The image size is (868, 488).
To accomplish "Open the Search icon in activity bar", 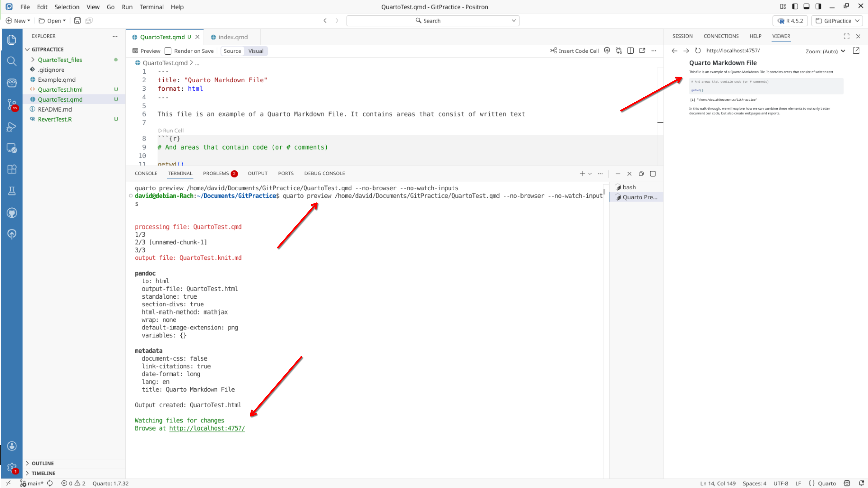I will (x=12, y=61).
